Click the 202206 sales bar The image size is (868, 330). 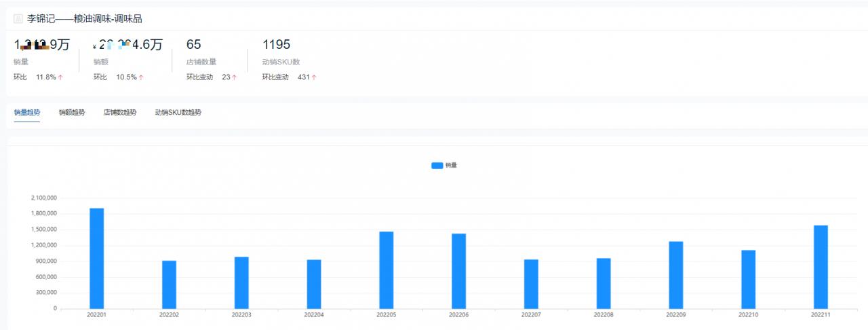459,272
